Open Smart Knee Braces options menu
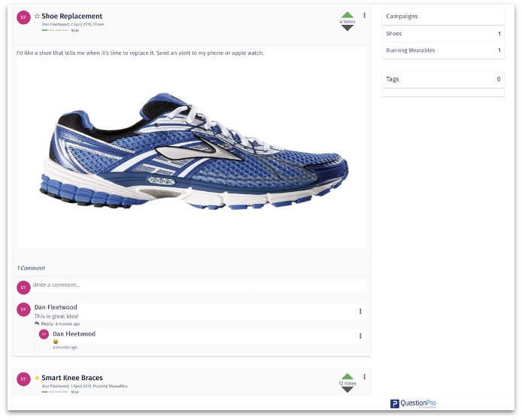Image resolution: width=522 pixels, height=420 pixels. tap(365, 376)
